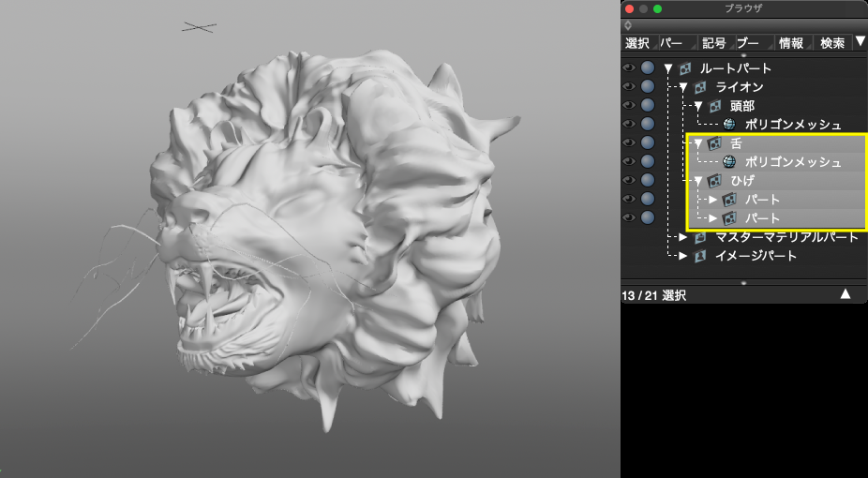This screenshot has width=868, height=478.
Task: Click the イメージパート icon
Action: [700, 256]
